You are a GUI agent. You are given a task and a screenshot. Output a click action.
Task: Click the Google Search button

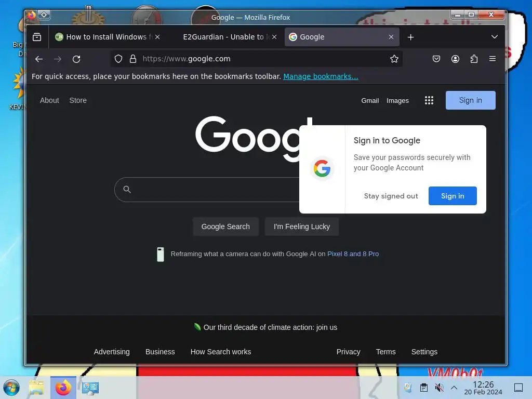pos(225,227)
